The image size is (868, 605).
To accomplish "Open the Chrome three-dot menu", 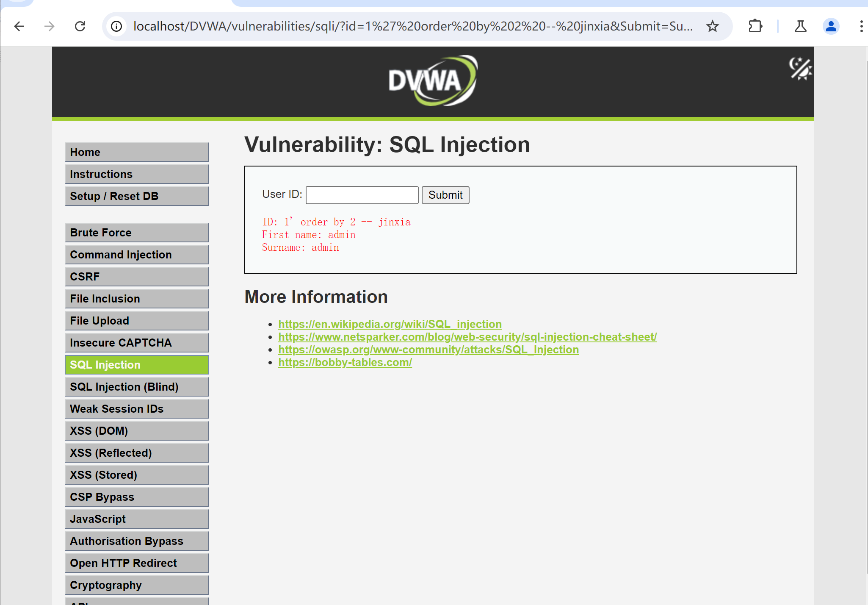I will click(x=861, y=26).
